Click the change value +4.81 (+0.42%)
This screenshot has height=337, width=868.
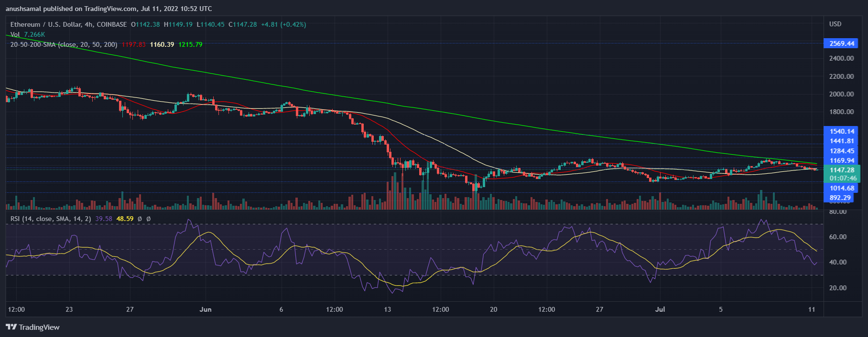pyautogui.click(x=283, y=24)
